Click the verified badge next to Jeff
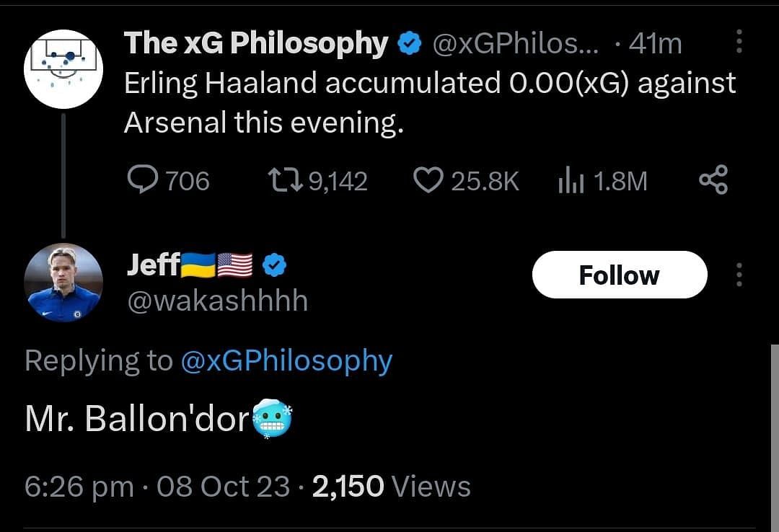 [274, 265]
